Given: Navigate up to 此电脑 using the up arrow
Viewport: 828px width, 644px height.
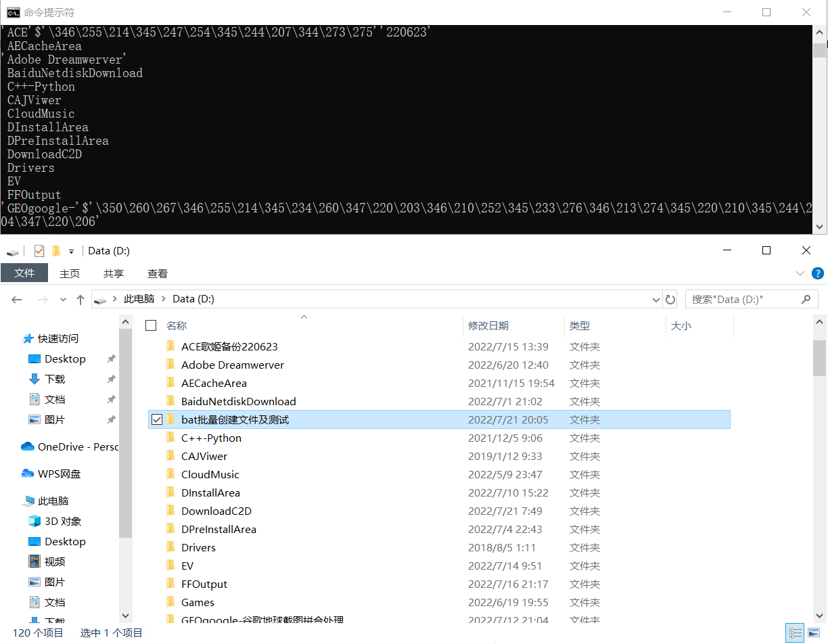Looking at the screenshot, I should coord(80,298).
